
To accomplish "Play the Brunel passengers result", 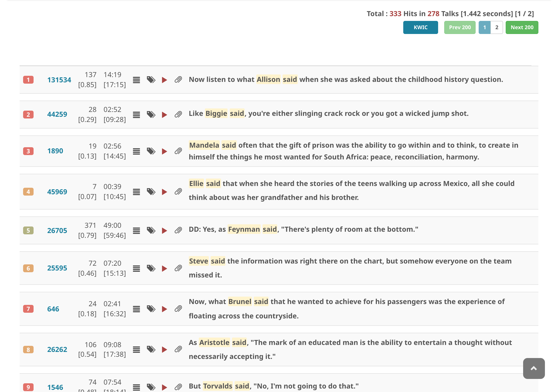I will (165, 309).
